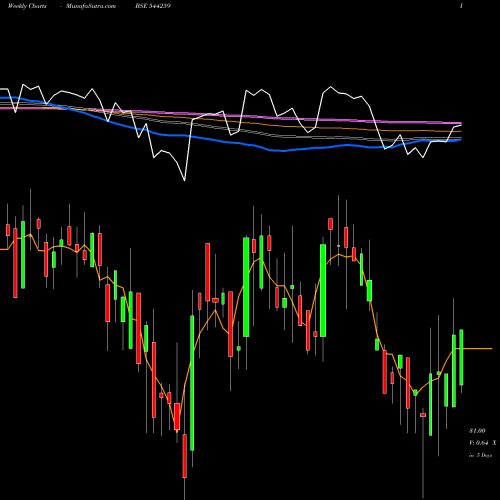Click the 'Weekly Charts' title text

pyautogui.click(x=27, y=6)
